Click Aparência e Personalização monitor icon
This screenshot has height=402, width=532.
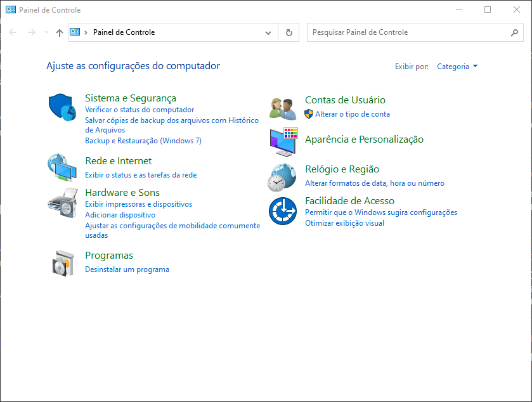coord(283,142)
